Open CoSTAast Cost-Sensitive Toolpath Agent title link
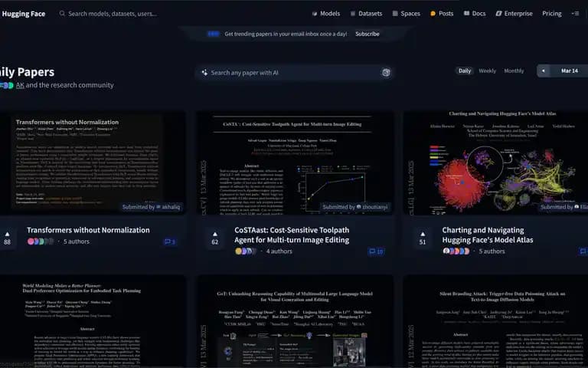588x368 pixels. [292, 235]
